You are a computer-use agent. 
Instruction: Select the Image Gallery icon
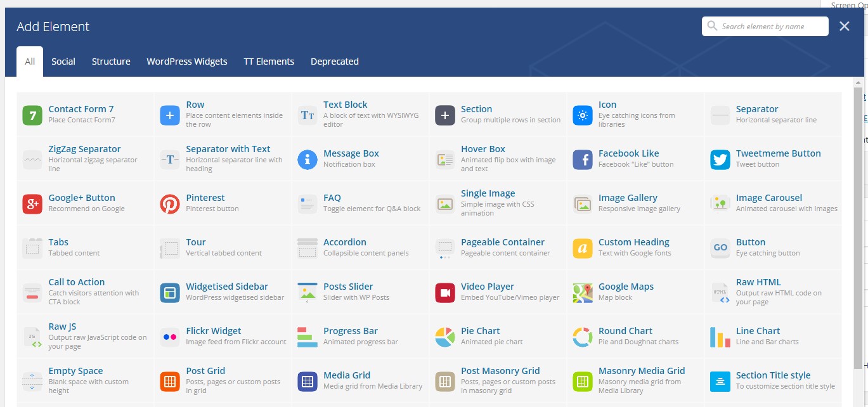[583, 204]
